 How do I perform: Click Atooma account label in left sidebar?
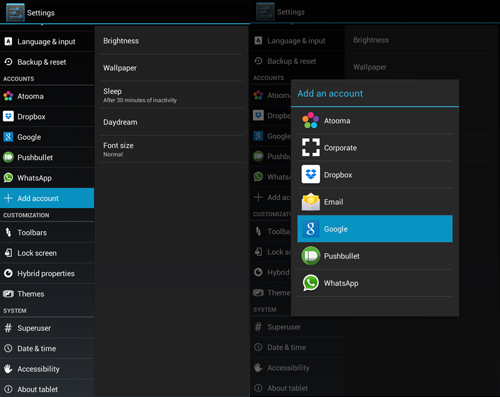point(30,96)
